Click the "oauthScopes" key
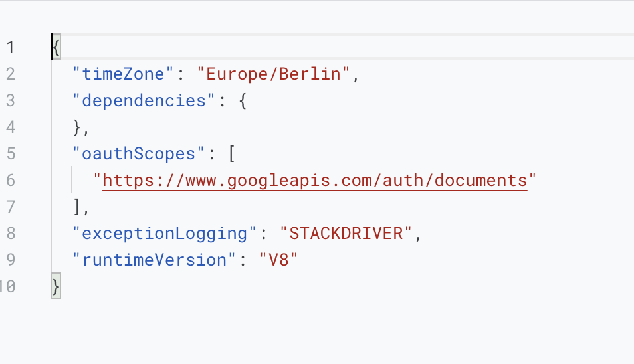This screenshot has height=364, width=634. coord(138,154)
